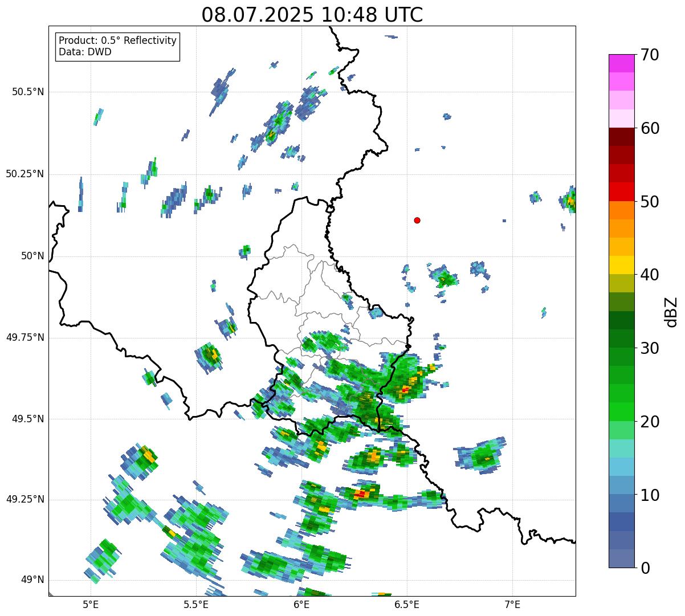Click the 70 value on colorbar

pos(650,55)
